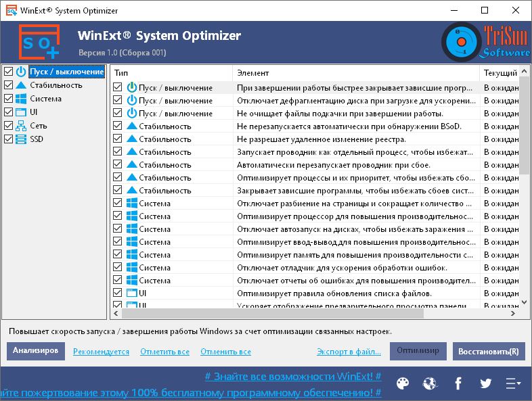Click the TriSun Software logo
Screen dimensions: 532x401
486,42
